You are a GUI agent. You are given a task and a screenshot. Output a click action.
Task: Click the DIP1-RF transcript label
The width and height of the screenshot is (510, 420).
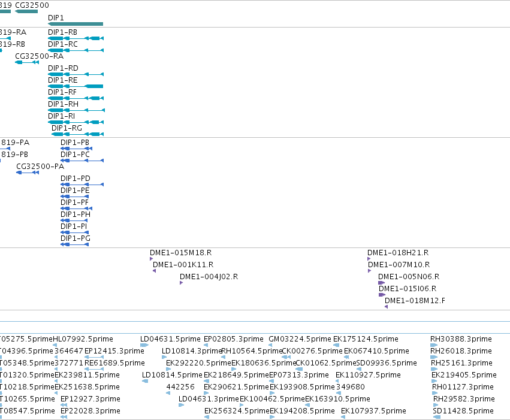pos(62,92)
